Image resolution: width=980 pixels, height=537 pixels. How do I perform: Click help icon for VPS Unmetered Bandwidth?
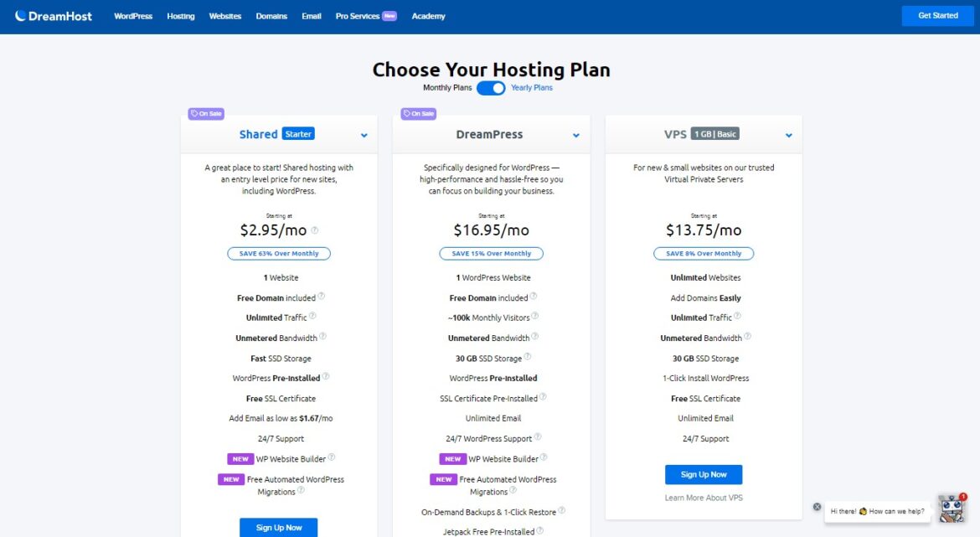747,336
